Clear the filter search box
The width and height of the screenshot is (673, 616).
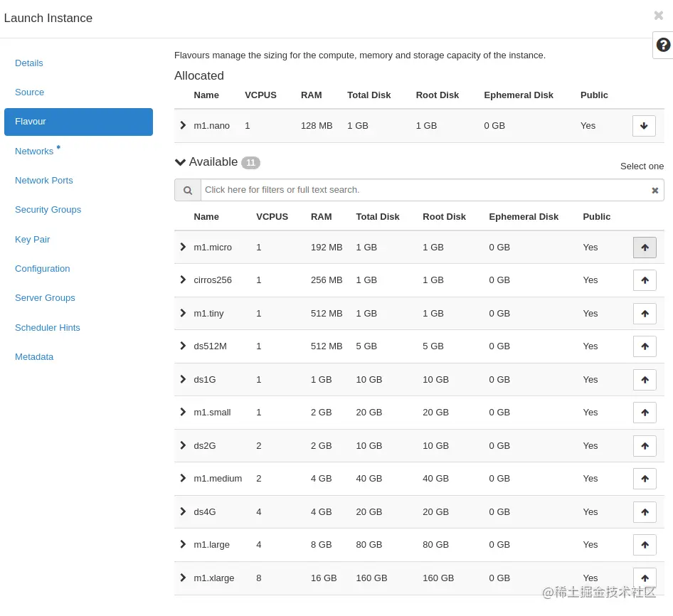(655, 190)
